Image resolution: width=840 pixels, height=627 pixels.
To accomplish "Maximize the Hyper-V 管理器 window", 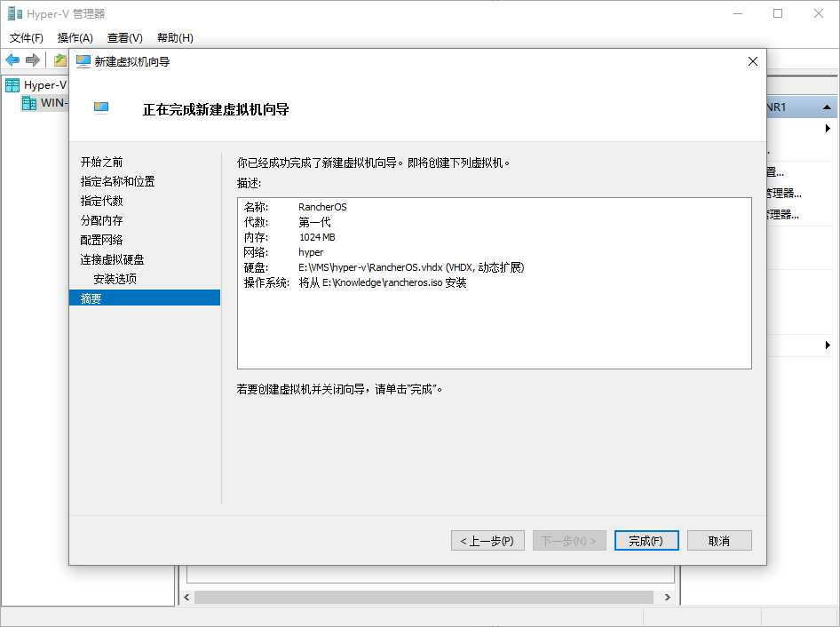I will click(778, 13).
